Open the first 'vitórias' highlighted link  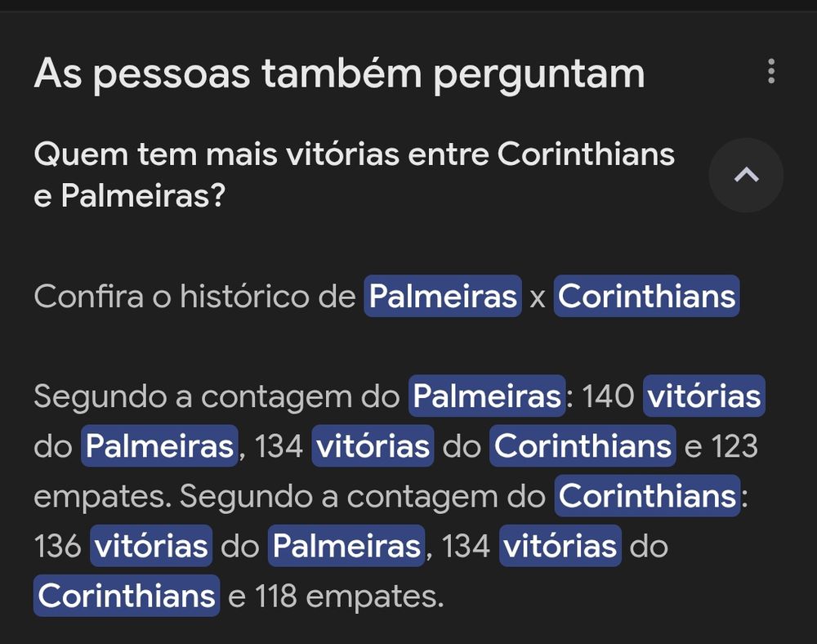[704, 396]
